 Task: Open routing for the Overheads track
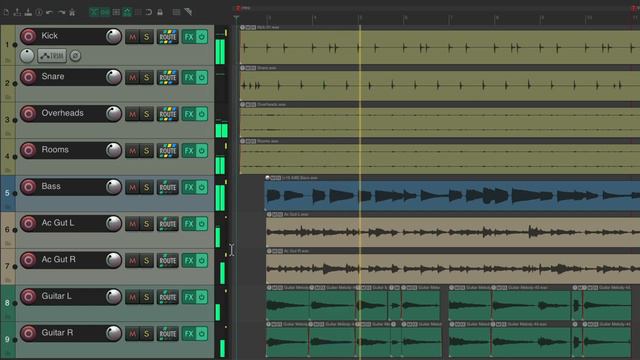point(168,114)
